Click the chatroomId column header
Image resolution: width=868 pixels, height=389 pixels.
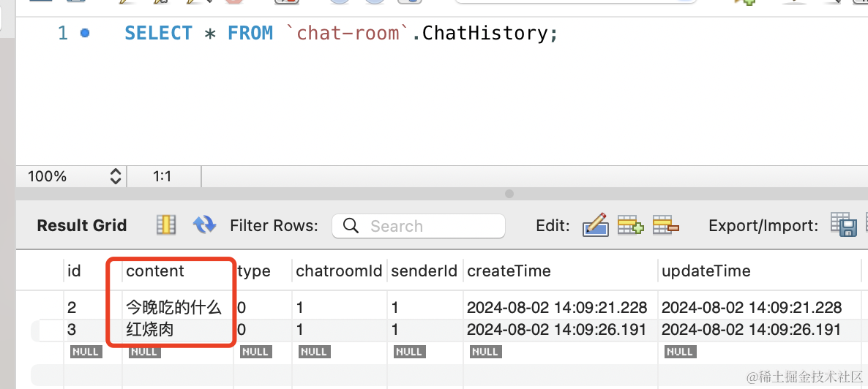(338, 271)
